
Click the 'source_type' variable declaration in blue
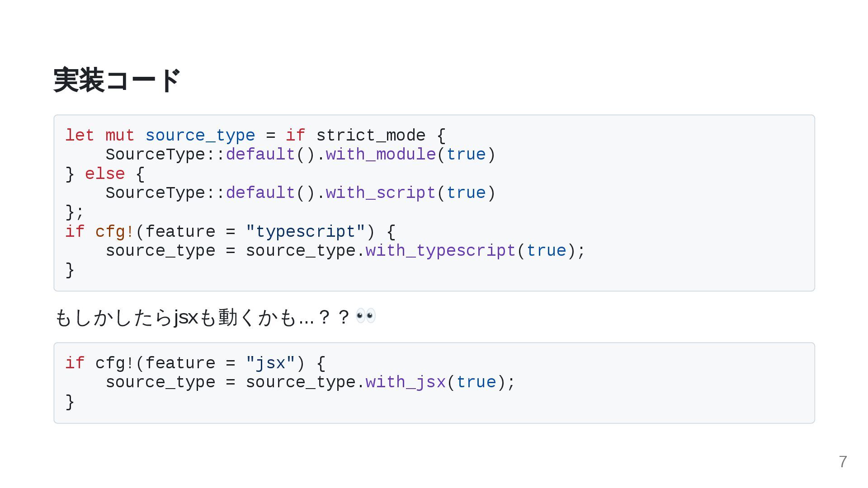(x=200, y=136)
